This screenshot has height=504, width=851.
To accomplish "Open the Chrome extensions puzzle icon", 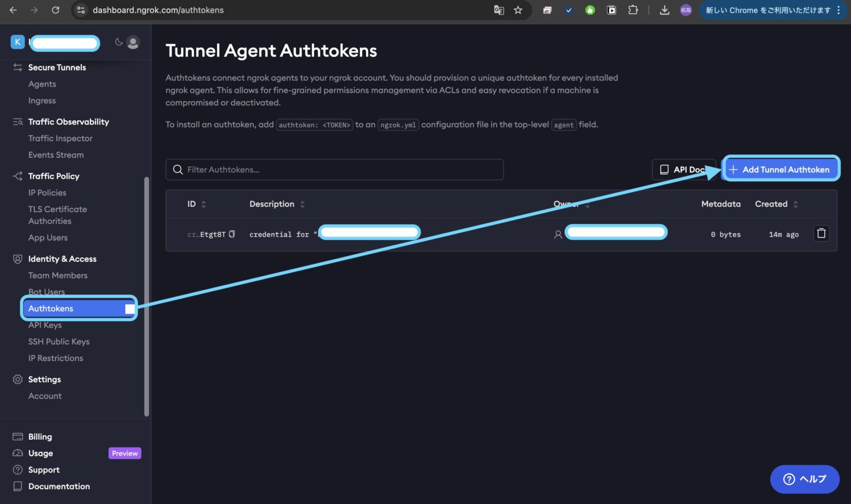I will pyautogui.click(x=633, y=10).
